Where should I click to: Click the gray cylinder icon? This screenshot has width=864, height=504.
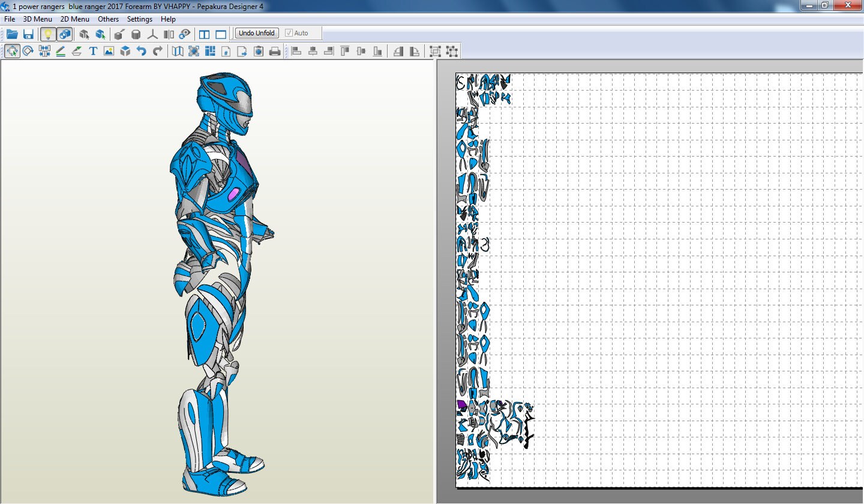click(136, 34)
